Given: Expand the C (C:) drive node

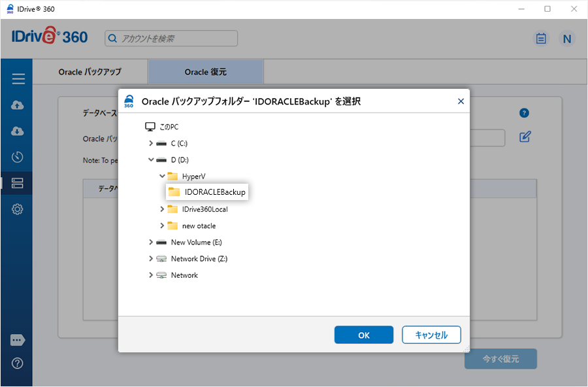Looking at the screenshot, I should (152, 143).
